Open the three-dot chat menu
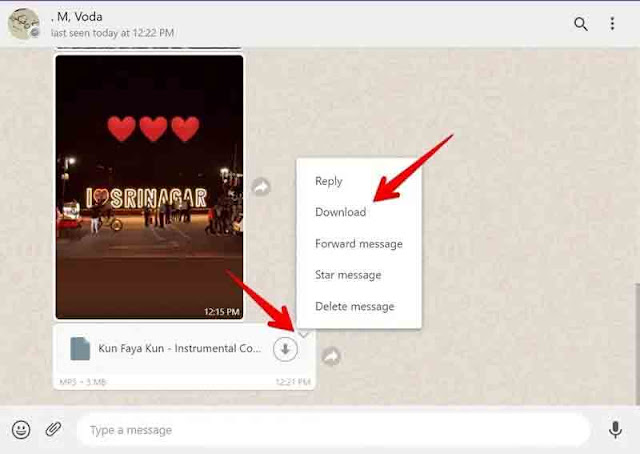This screenshot has width=640, height=454. [x=612, y=24]
